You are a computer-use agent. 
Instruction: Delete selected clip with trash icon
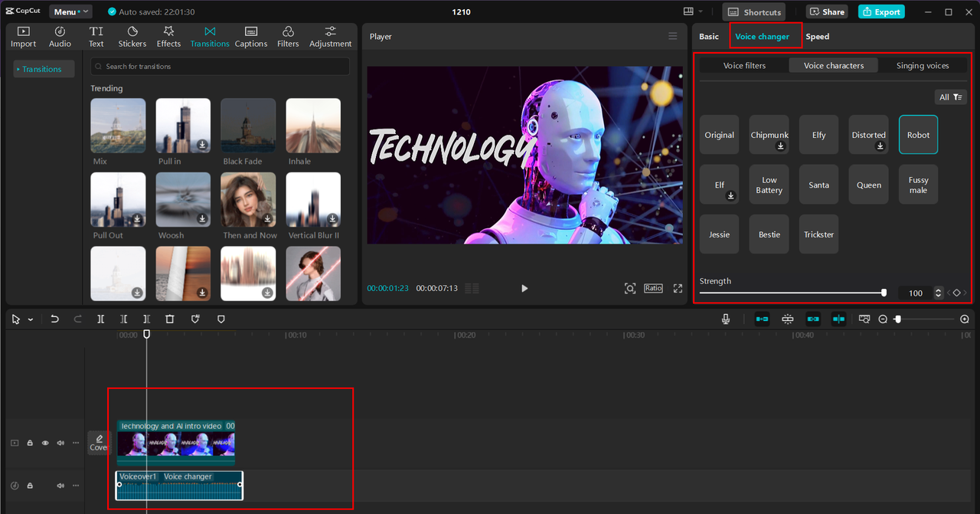[170, 319]
